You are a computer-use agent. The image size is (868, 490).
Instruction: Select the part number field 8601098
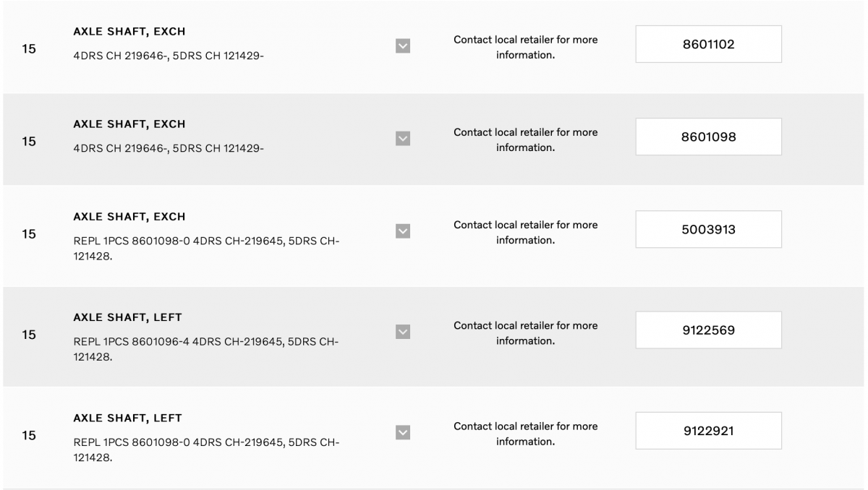[x=708, y=137]
